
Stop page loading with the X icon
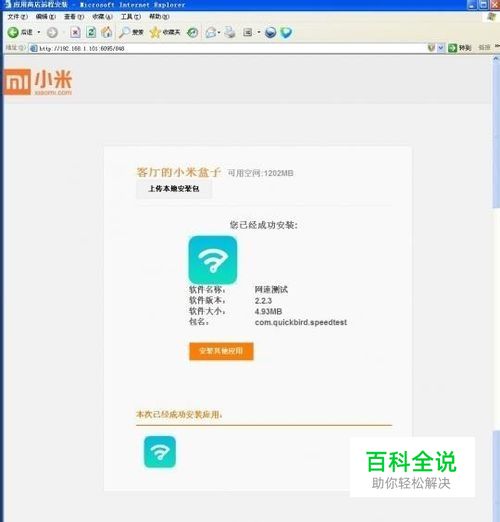pos(75,32)
